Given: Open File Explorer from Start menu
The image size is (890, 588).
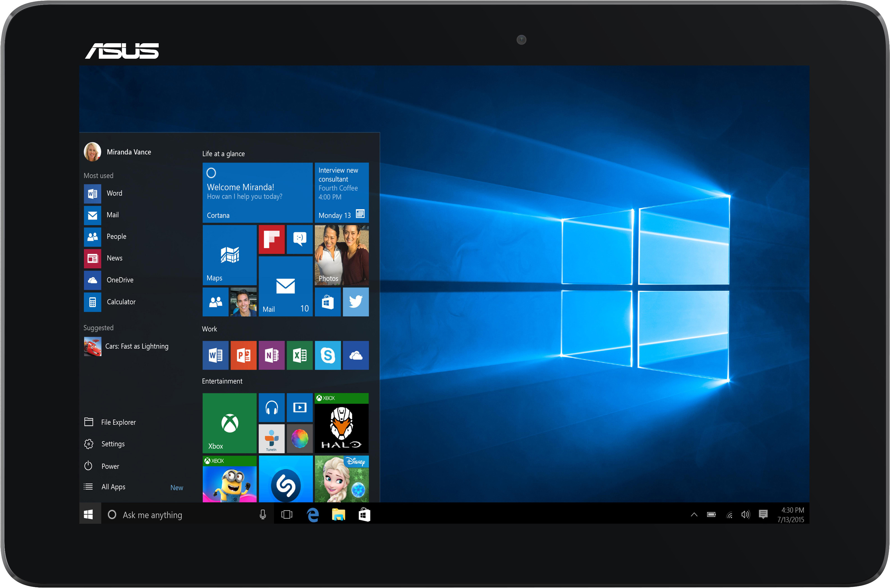Looking at the screenshot, I should (110, 422).
